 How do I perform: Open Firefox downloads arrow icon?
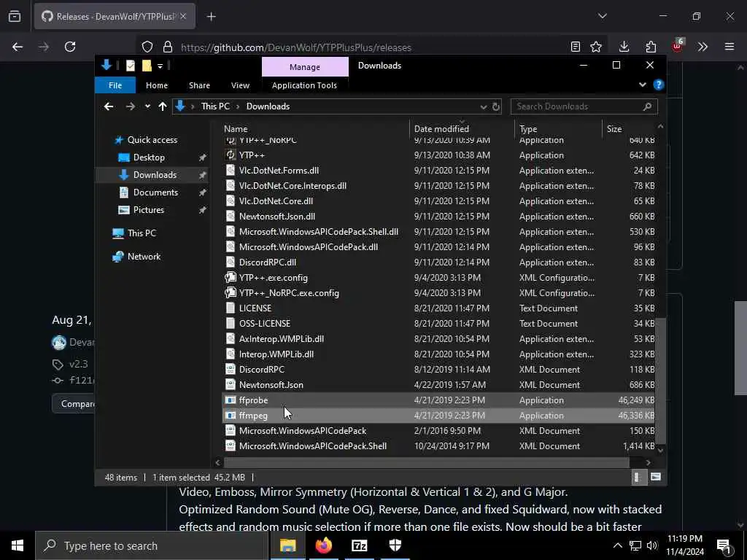[x=624, y=47]
